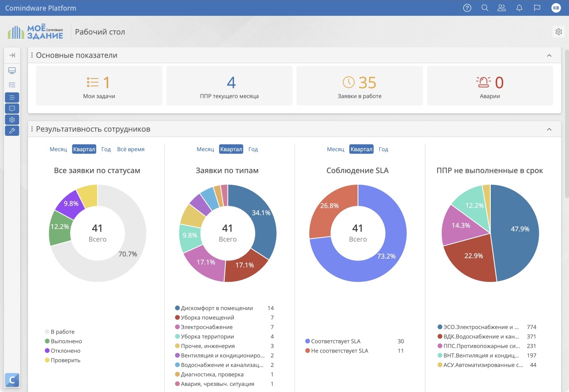This screenshot has width=569, height=392.
Task: Expand the left sidebar navigation
Action: tap(12, 55)
